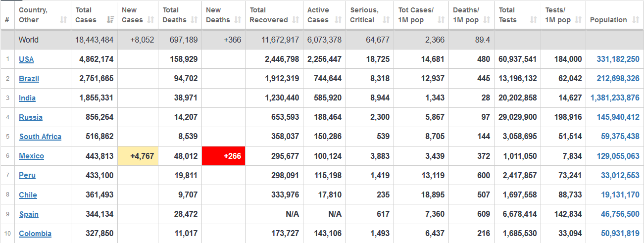Open the Brazil country link
Screen dimensions: 644x243
(x=29, y=79)
